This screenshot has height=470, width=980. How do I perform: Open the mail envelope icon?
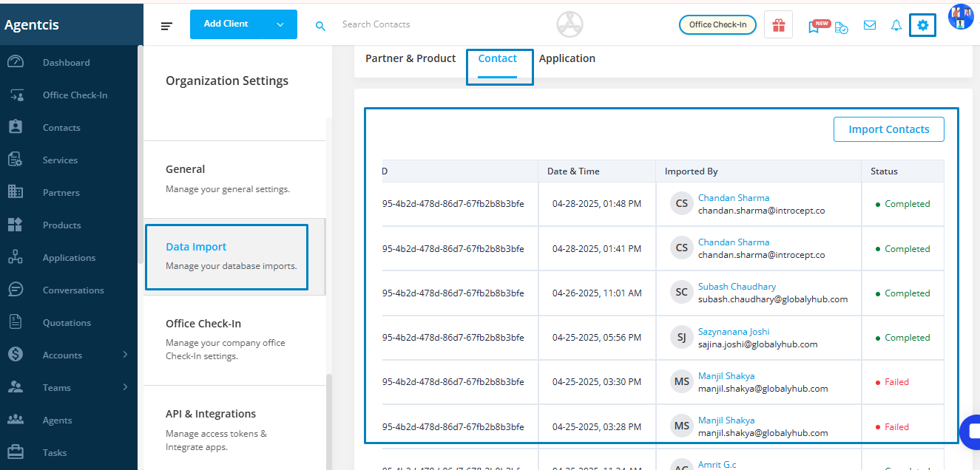point(870,25)
